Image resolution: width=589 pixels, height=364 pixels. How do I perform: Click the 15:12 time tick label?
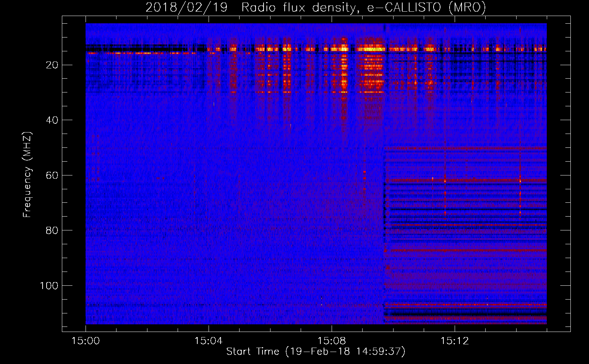(x=454, y=341)
